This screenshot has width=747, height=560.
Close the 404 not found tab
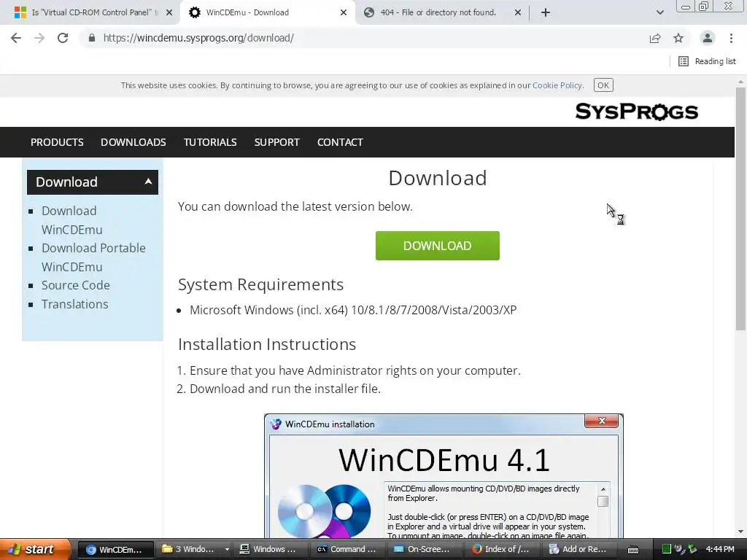coord(518,12)
